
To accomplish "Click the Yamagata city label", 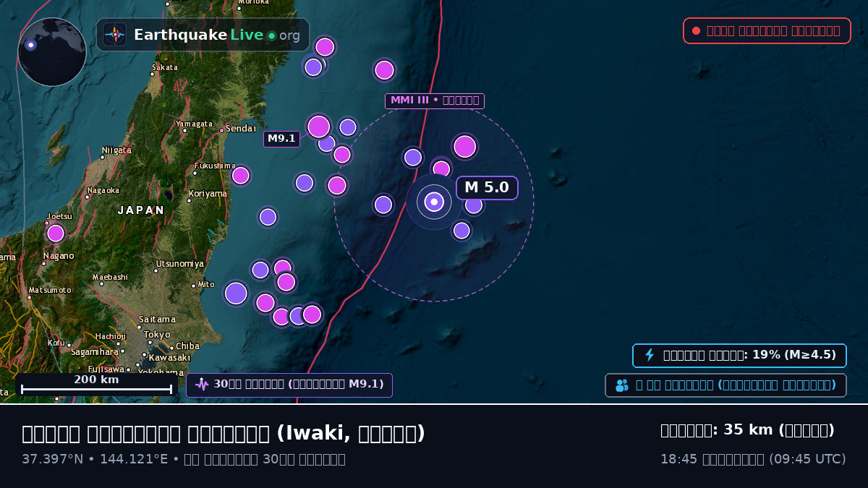I will point(194,124).
